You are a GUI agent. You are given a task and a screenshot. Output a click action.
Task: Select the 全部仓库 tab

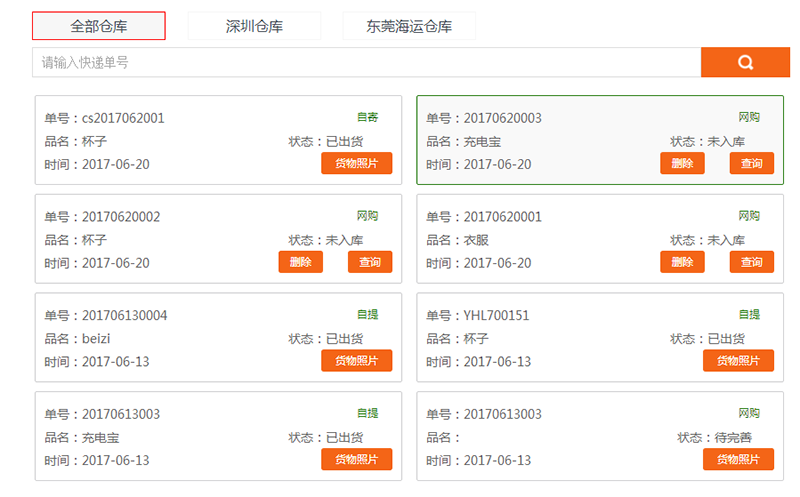pos(98,26)
